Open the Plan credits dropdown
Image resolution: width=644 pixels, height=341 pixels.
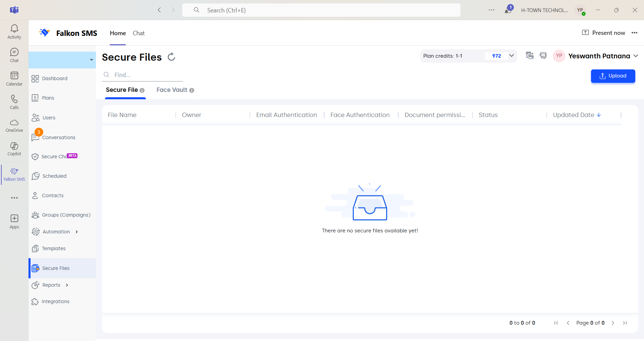click(x=512, y=56)
